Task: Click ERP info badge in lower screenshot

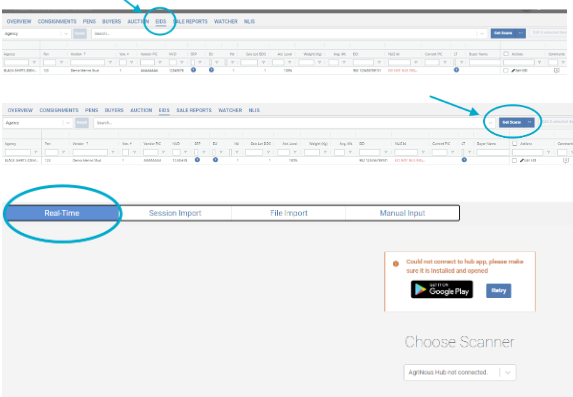Action: pos(197,160)
